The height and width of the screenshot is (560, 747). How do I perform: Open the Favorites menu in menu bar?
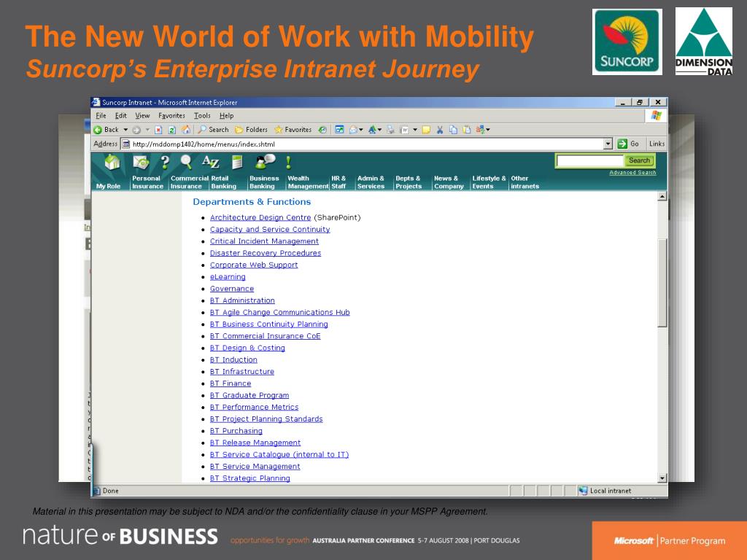pos(171,116)
